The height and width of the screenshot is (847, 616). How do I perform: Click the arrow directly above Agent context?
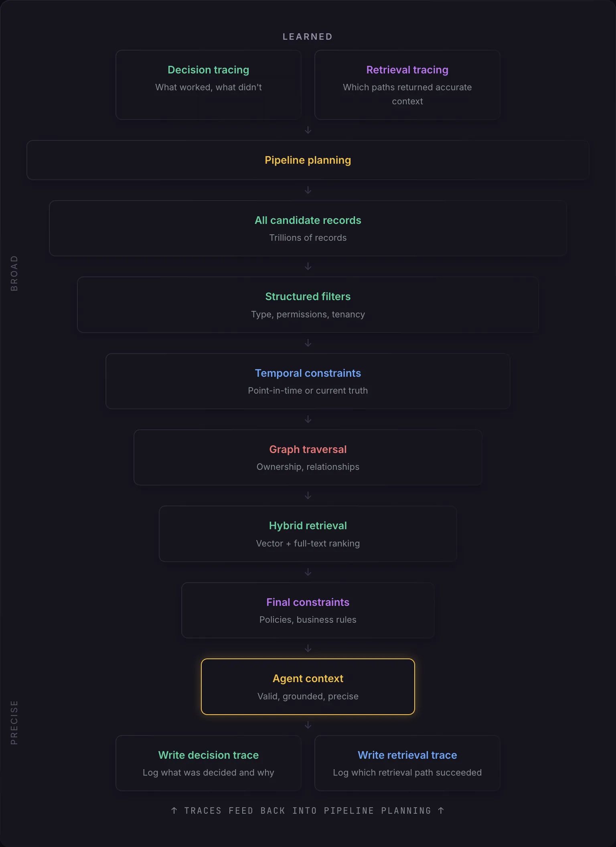pos(308,648)
